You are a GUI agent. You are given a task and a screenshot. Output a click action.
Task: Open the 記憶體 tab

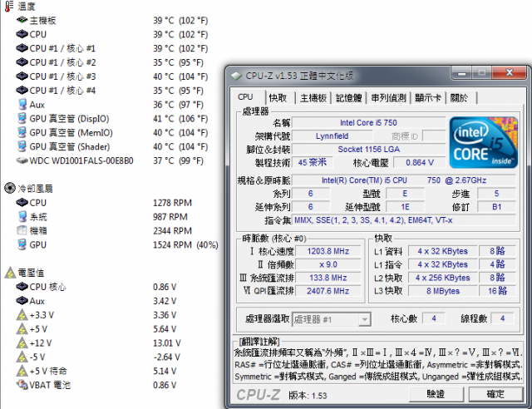tap(349, 98)
